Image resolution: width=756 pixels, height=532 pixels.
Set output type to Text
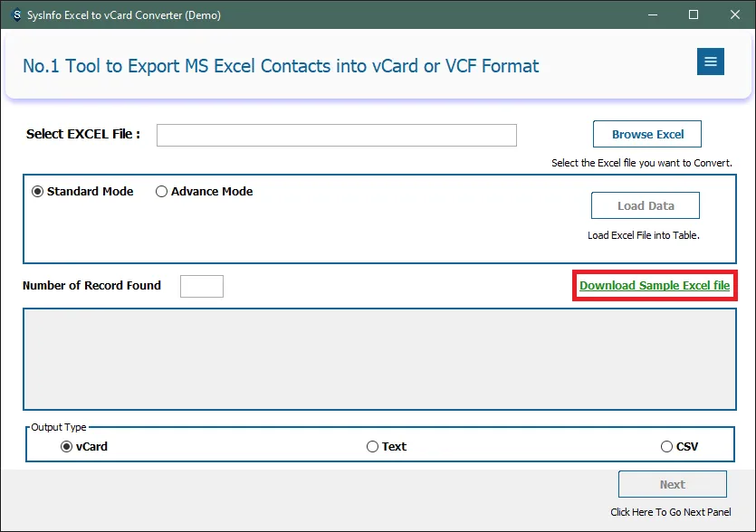(x=373, y=446)
